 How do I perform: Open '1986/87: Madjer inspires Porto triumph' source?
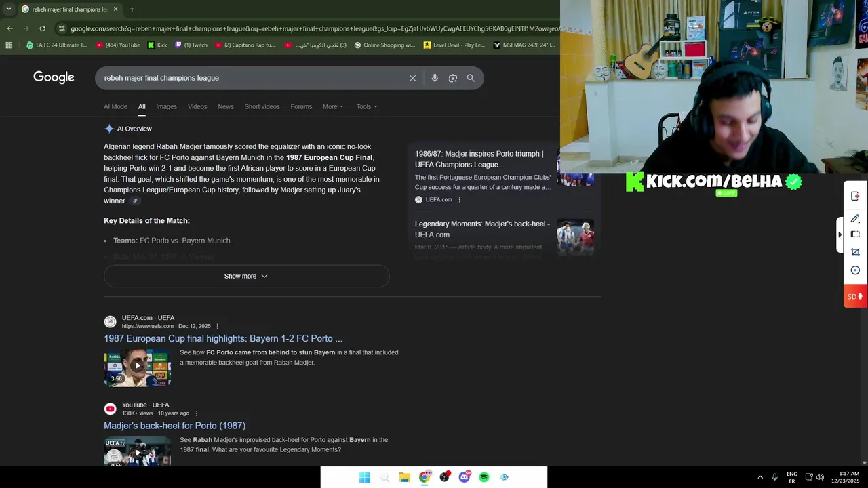[479, 159]
